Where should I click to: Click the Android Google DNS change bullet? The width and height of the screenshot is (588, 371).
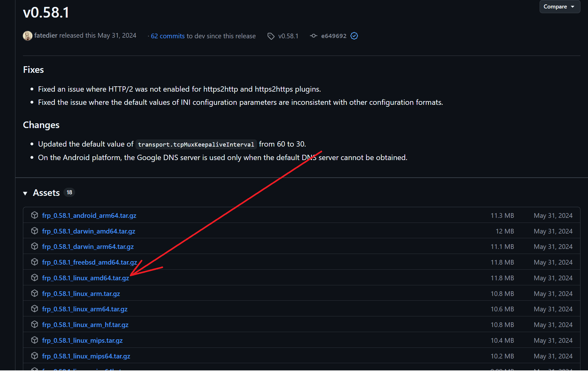point(223,158)
